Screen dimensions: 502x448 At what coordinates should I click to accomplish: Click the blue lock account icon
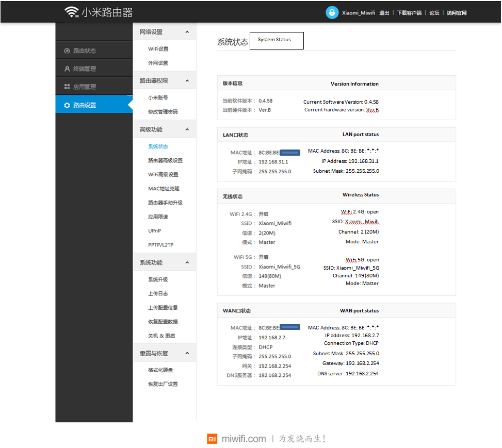coord(332,12)
